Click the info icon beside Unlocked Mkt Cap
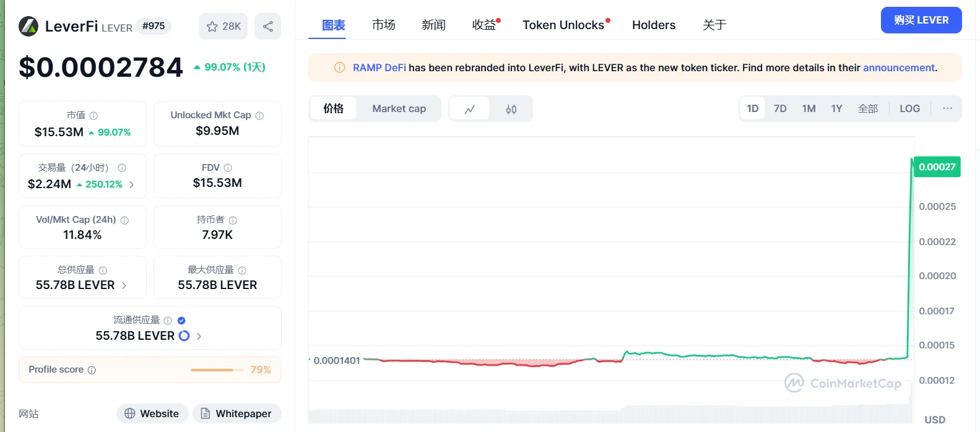980x432 pixels. coord(259,116)
